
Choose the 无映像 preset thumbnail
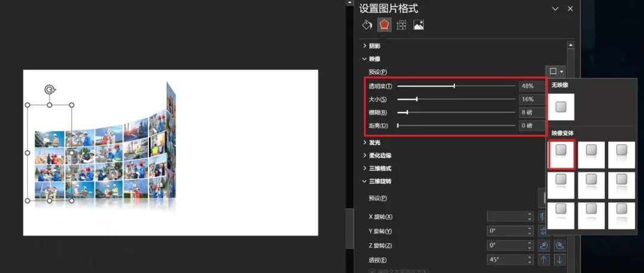point(561,107)
